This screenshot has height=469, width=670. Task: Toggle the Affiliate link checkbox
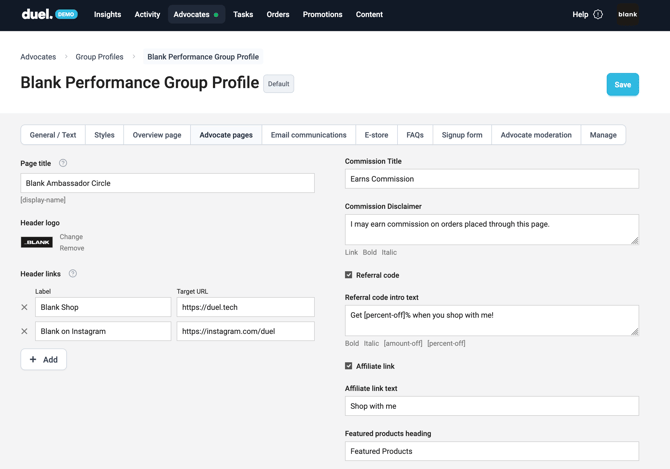[x=349, y=366]
